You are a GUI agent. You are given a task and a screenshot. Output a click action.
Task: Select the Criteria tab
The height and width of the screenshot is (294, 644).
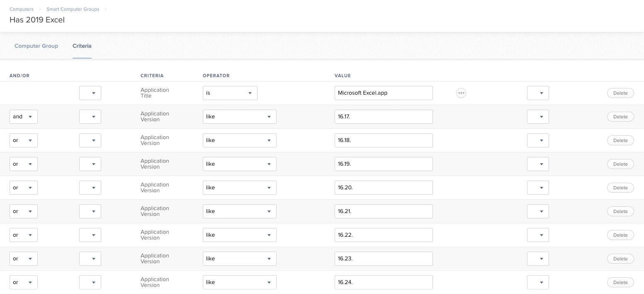click(x=82, y=46)
